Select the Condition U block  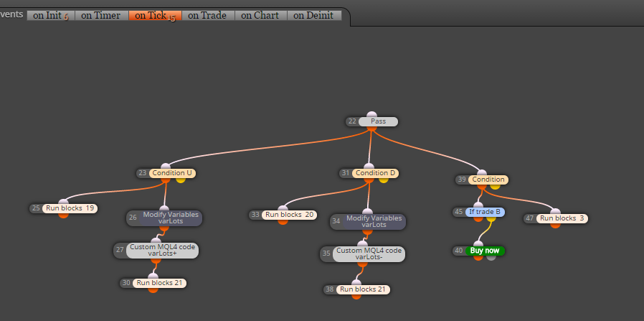click(x=172, y=173)
